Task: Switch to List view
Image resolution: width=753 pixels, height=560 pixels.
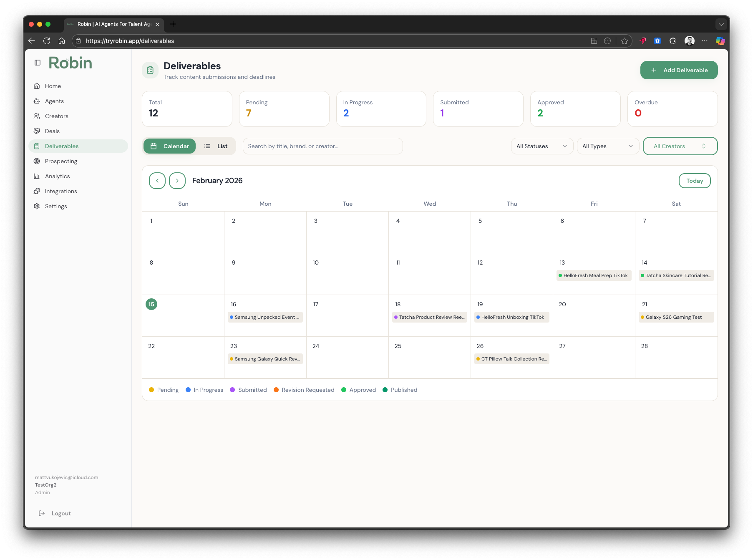Action: (x=216, y=146)
